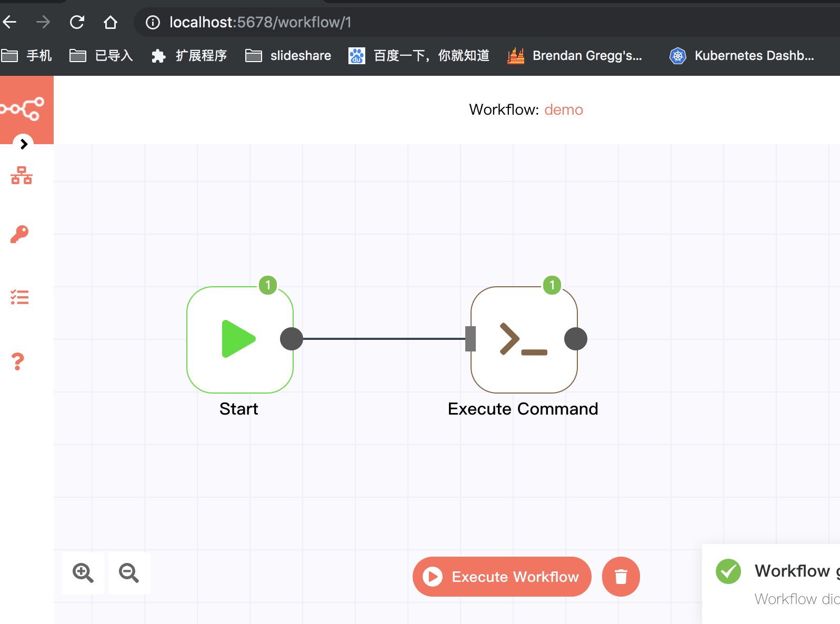Go forward in browser history
The height and width of the screenshot is (624, 840).
[x=43, y=22]
